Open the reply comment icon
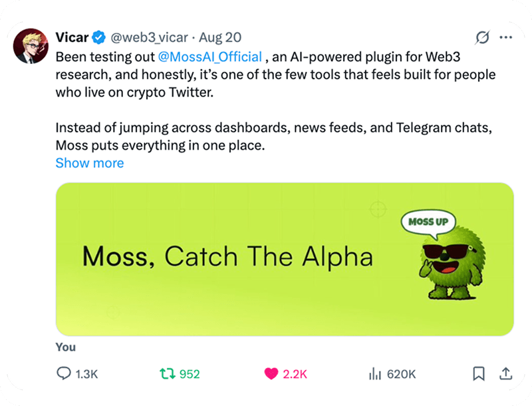532x406 pixels. 64,374
